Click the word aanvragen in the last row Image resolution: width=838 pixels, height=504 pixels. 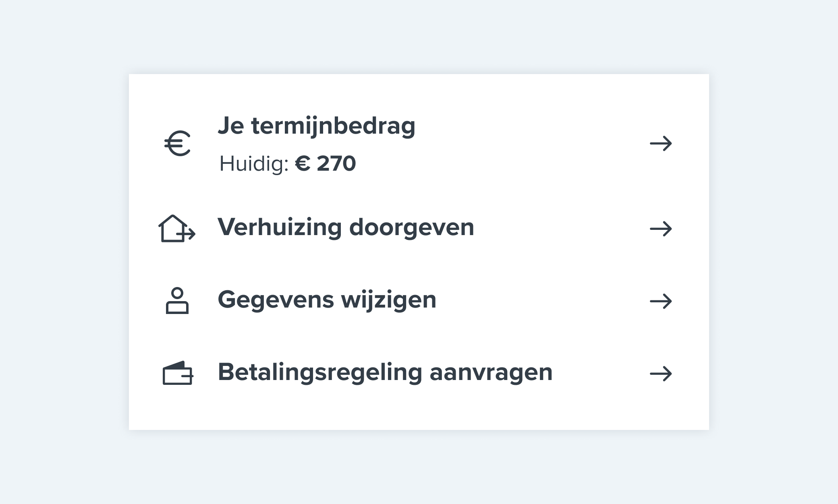coord(491,372)
